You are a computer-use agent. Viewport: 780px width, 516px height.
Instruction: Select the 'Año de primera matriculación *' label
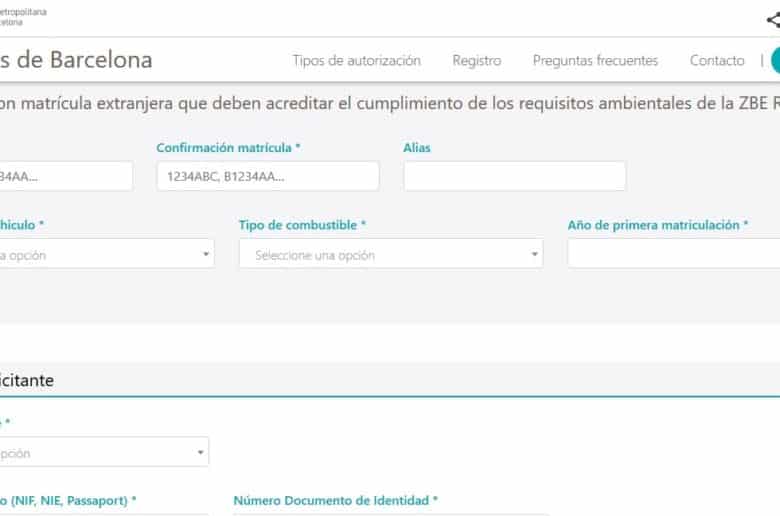click(658, 225)
